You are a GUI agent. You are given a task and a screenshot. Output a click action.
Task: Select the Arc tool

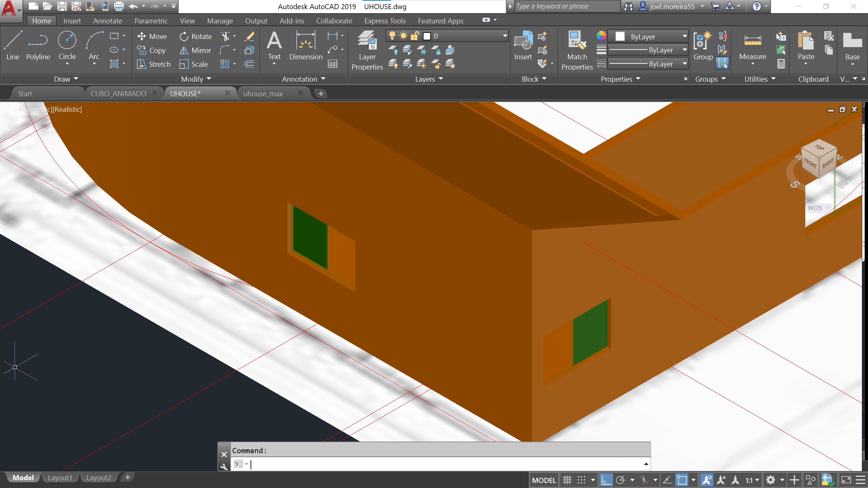pyautogui.click(x=94, y=46)
